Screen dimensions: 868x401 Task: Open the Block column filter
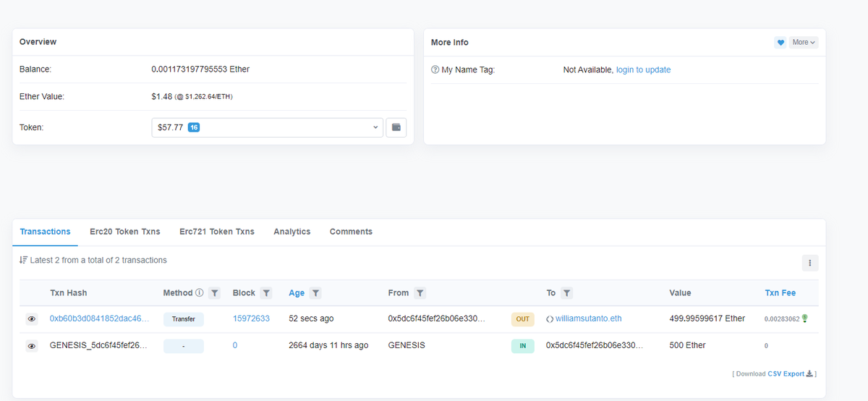[266, 293]
